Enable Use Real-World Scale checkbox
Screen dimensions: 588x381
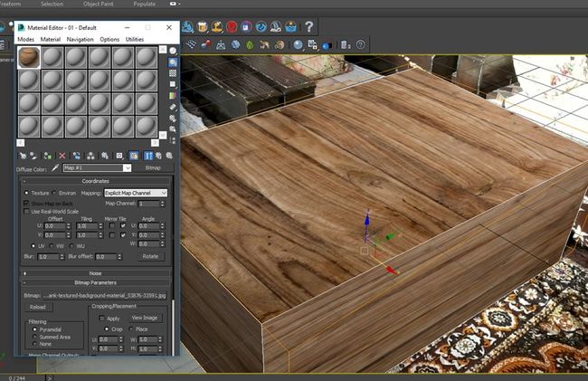coord(26,212)
